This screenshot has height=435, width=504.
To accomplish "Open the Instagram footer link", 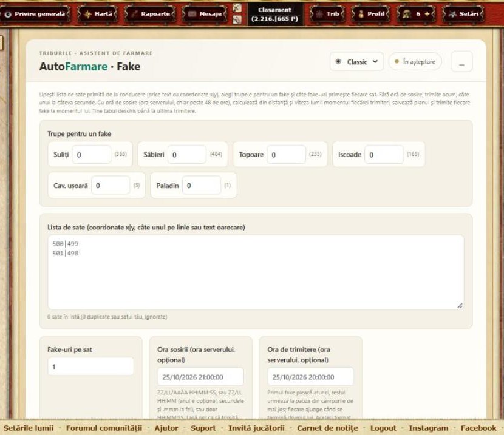I will [429, 428].
